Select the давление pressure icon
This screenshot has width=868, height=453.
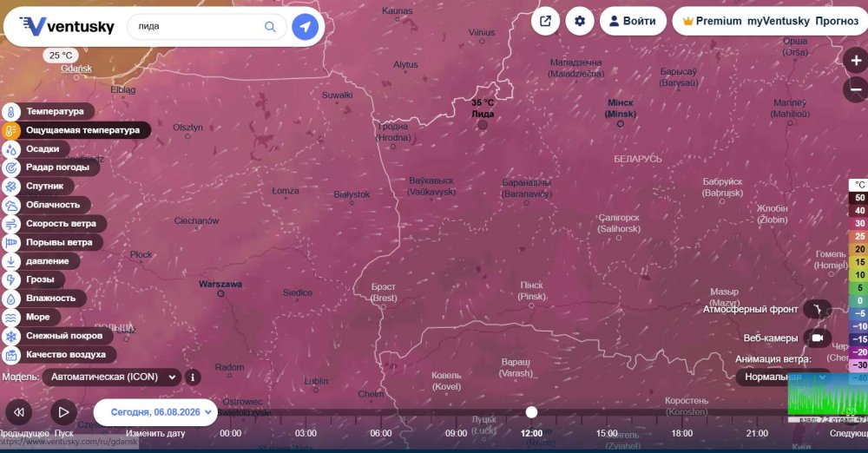pyautogui.click(x=11, y=261)
